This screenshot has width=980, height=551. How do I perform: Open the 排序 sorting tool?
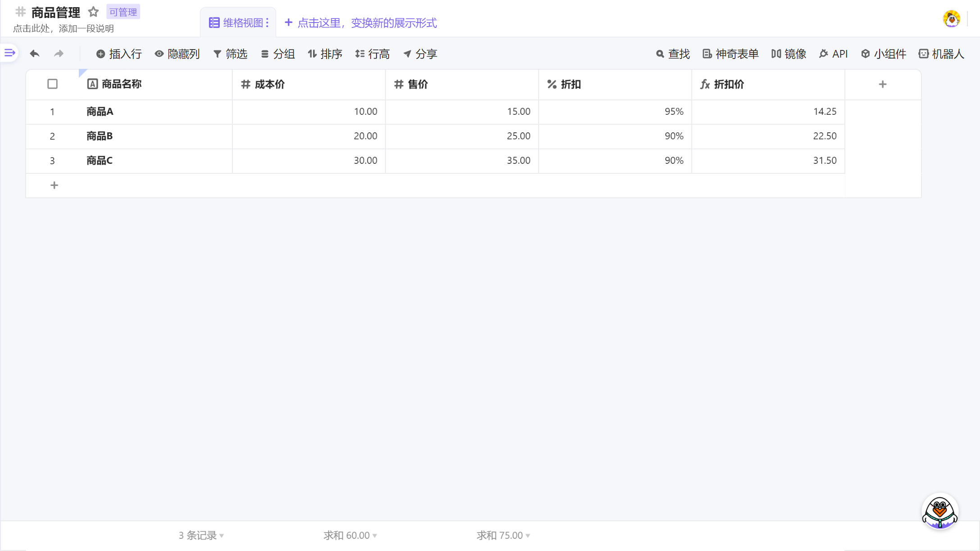pyautogui.click(x=325, y=54)
